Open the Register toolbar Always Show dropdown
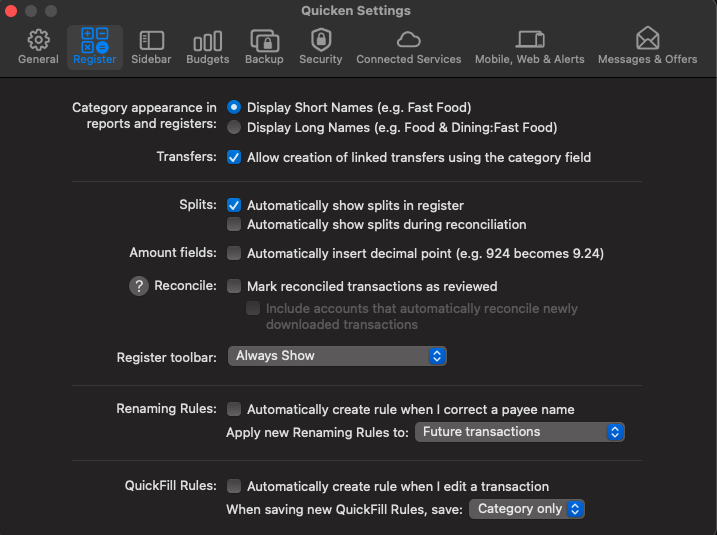 [x=337, y=356]
